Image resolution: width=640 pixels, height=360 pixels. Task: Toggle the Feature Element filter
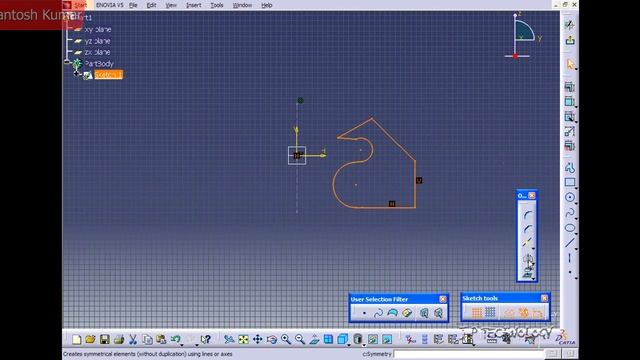click(424, 313)
